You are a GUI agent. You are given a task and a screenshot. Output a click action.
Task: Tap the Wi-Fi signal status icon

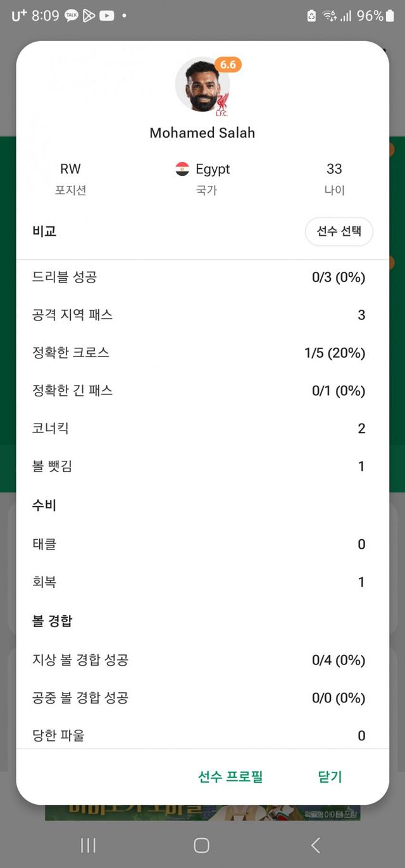329,16
